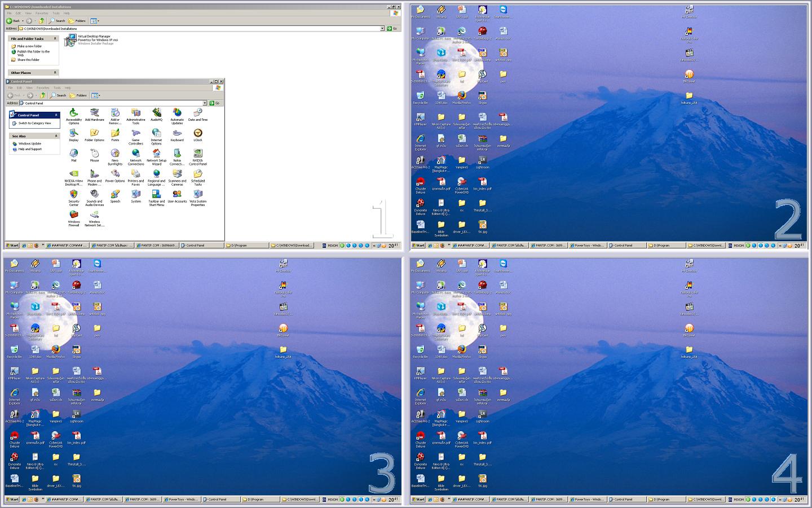
Task: Open the Add Hardware applet in Control Panel
Action: pyautogui.click(x=95, y=115)
